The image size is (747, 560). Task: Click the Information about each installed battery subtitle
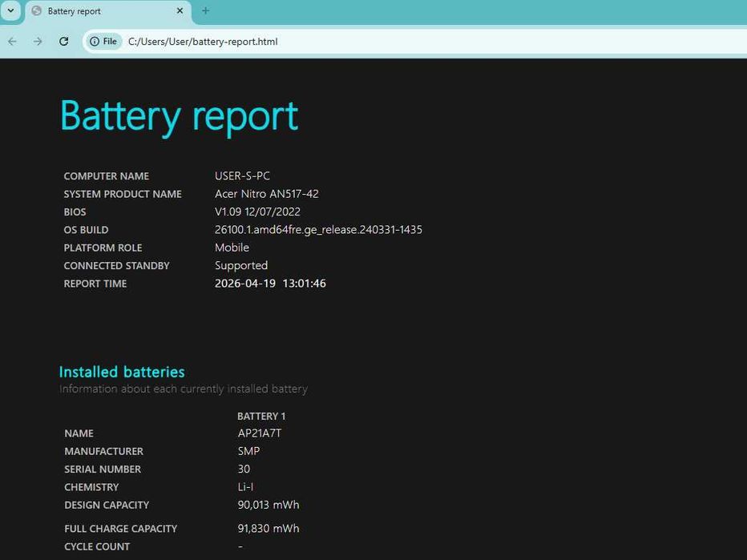pyautogui.click(x=184, y=389)
